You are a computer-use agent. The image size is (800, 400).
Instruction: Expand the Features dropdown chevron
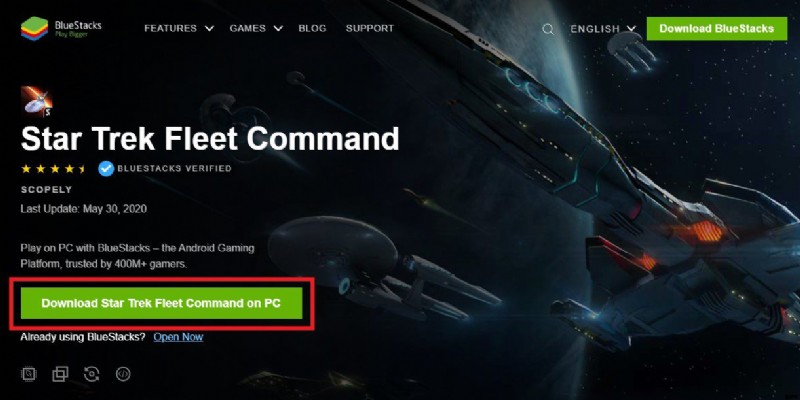coord(209,29)
